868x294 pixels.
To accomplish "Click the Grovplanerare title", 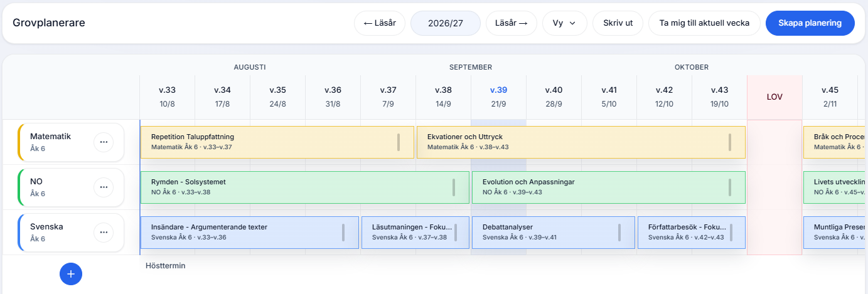I will (49, 23).
